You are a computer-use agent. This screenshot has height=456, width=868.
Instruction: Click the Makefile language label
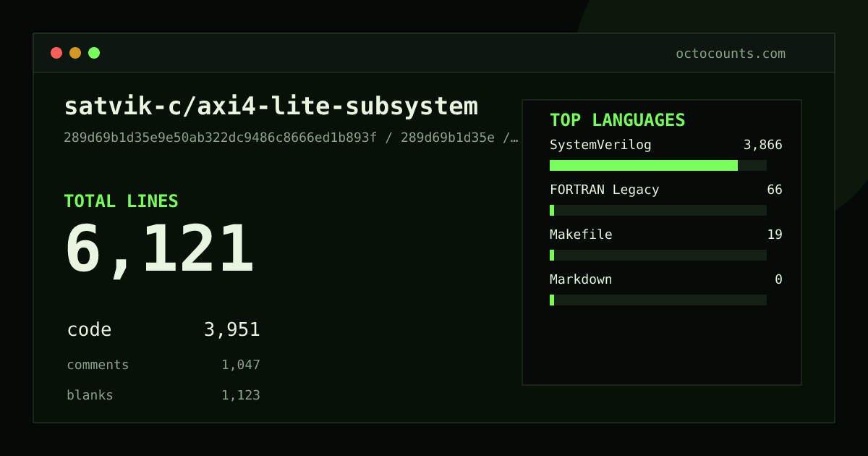[581, 235]
